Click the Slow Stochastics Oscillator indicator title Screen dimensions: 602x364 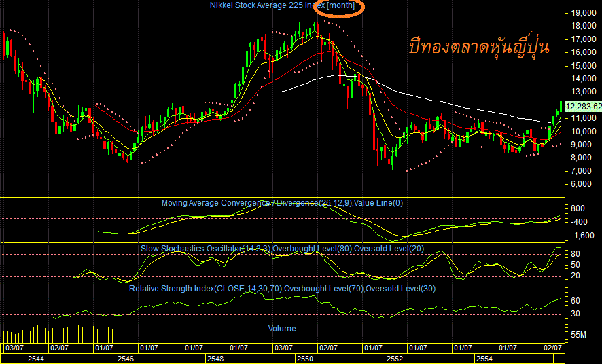click(x=282, y=249)
